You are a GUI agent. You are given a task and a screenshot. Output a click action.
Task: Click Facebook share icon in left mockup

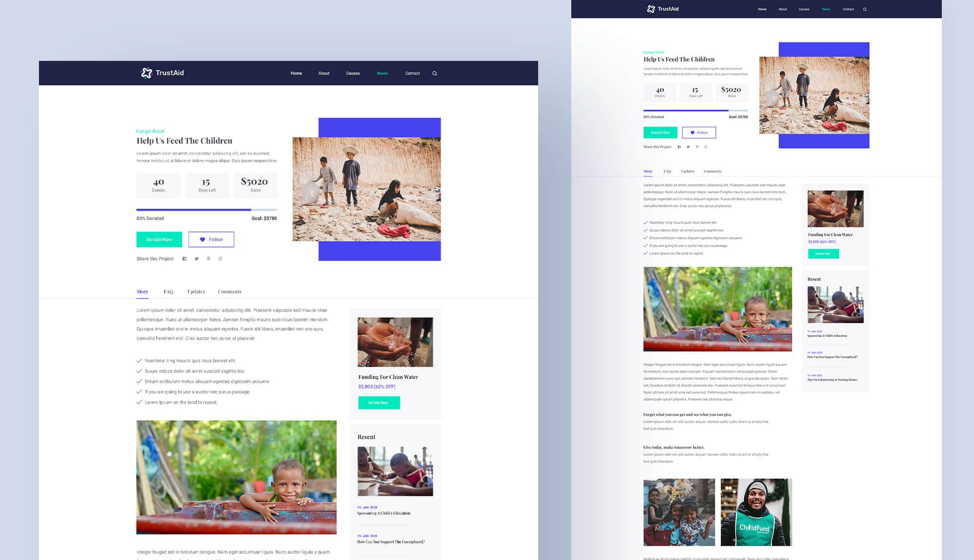tap(185, 259)
